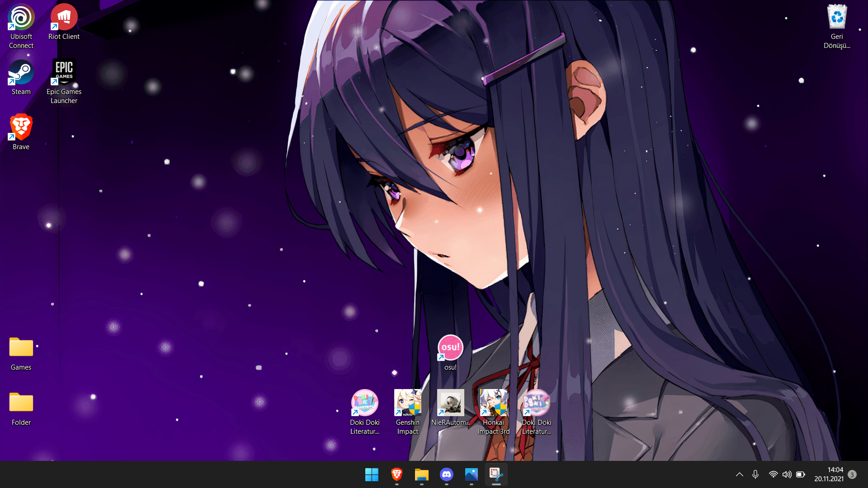Mute system sound via the speaker icon
The height and width of the screenshot is (488, 868).
tap(787, 474)
